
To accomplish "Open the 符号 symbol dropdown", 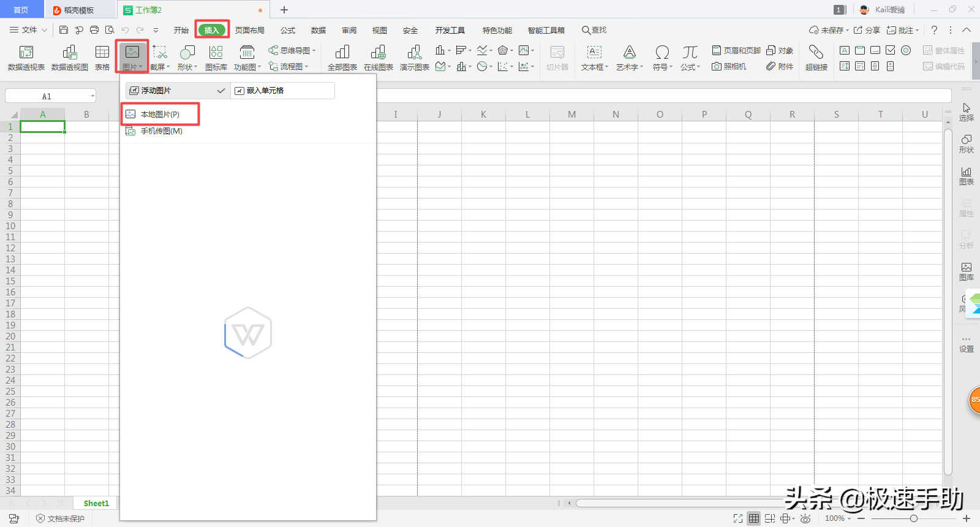I will 662,67.
